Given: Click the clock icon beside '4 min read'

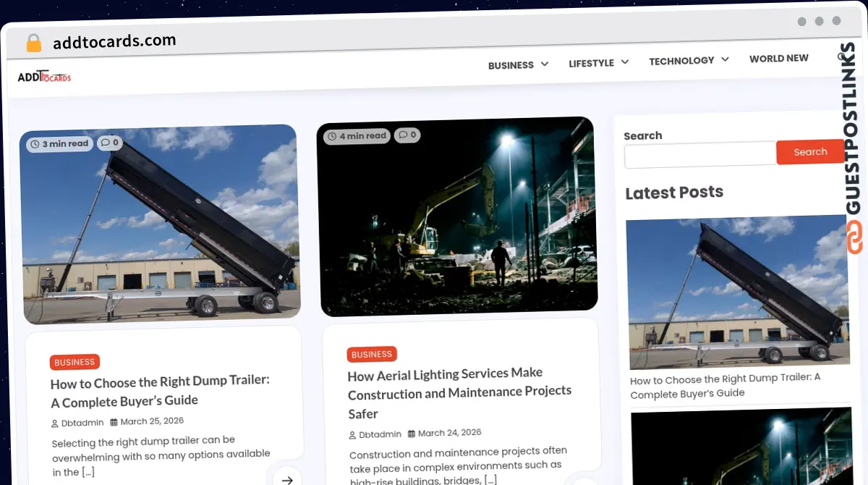Looking at the screenshot, I should click(x=332, y=136).
